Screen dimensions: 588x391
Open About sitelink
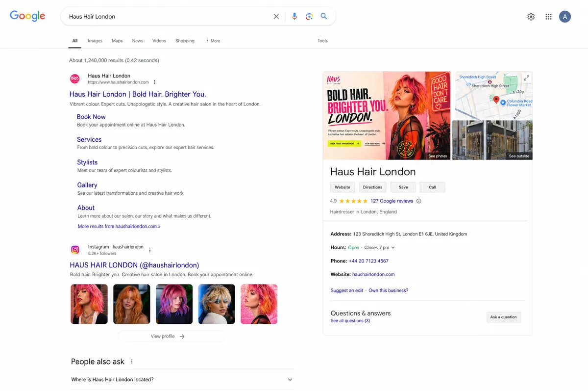tap(86, 208)
